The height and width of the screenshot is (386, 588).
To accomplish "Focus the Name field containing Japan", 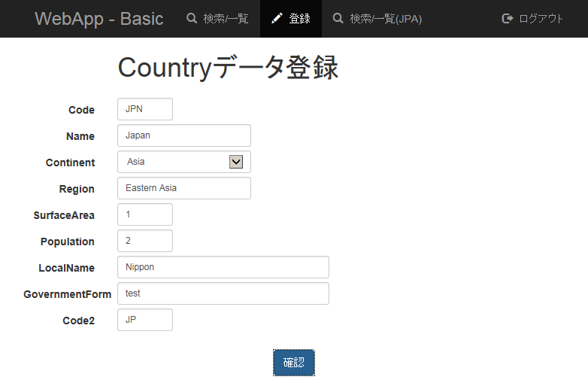I will click(184, 135).
